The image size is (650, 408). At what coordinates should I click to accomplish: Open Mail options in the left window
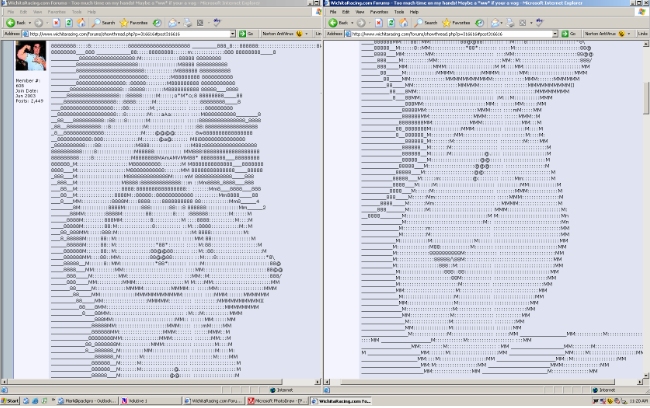coord(172,23)
